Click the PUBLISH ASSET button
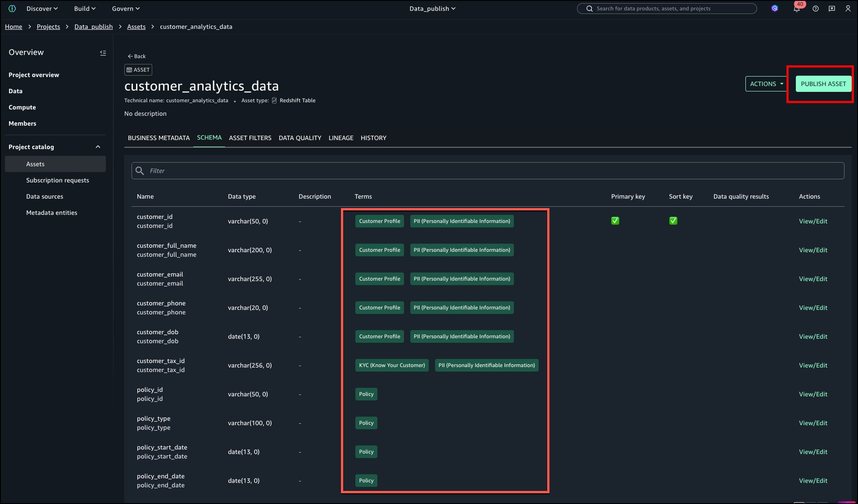This screenshot has width=858, height=504. (823, 84)
